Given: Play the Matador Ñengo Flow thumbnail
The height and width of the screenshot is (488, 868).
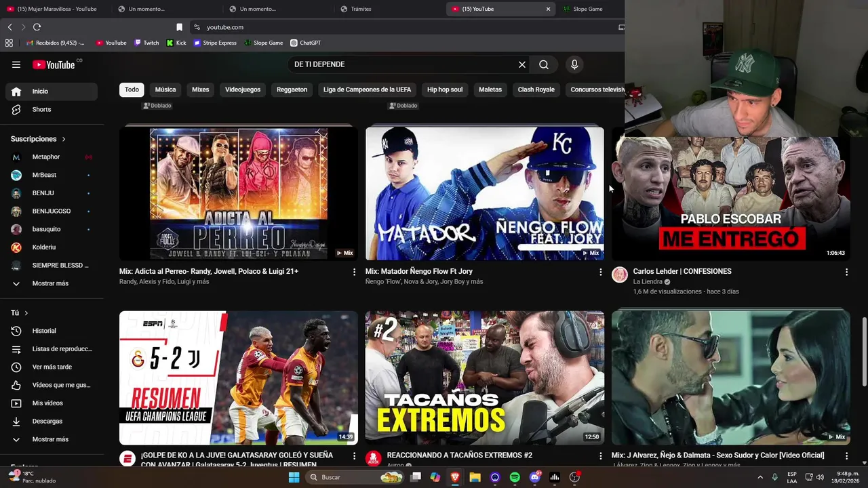Looking at the screenshot, I should point(485,193).
